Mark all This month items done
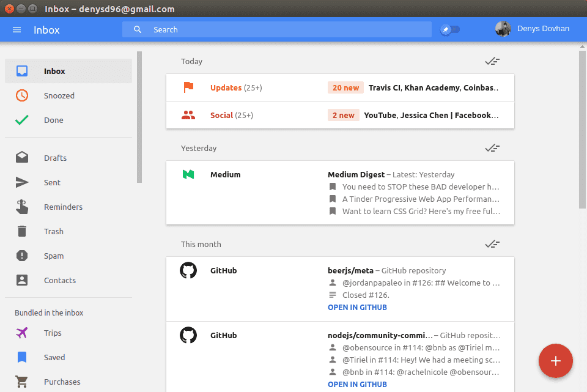This screenshot has height=392, width=587. (x=492, y=244)
